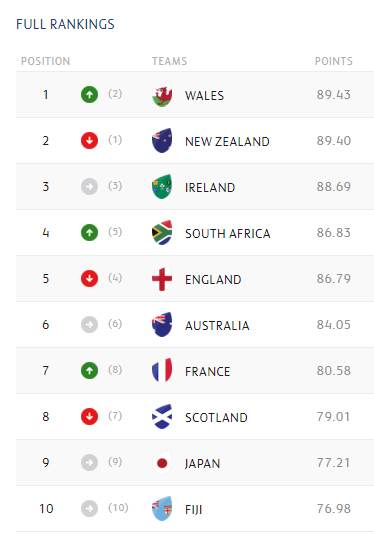Click the Australia flag icon
This screenshot has height=534, width=374.
pyautogui.click(x=162, y=325)
